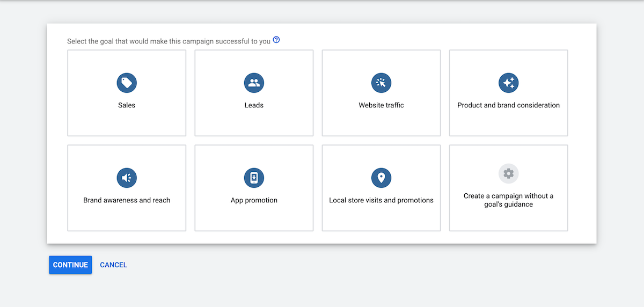The image size is (644, 307).
Task: Pick "Local store visits and promotions" text
Action: [x=381, y=200]
